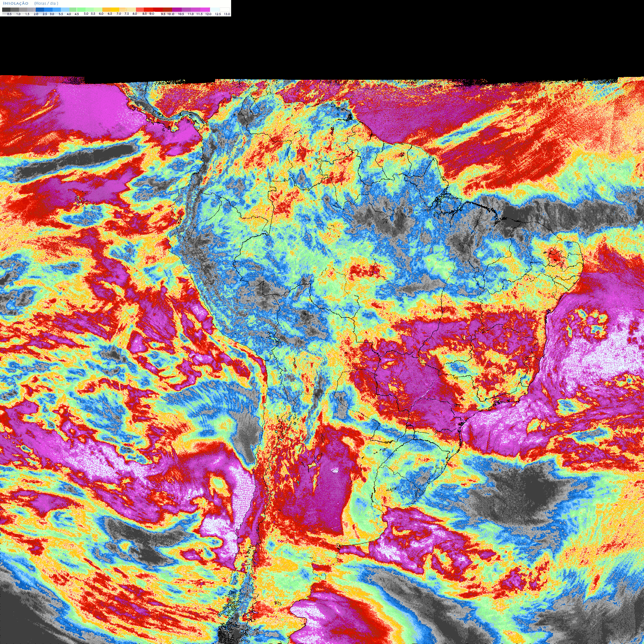Click the '4.0' legend value
Screen dimensions: 644x644
[69, 14]
